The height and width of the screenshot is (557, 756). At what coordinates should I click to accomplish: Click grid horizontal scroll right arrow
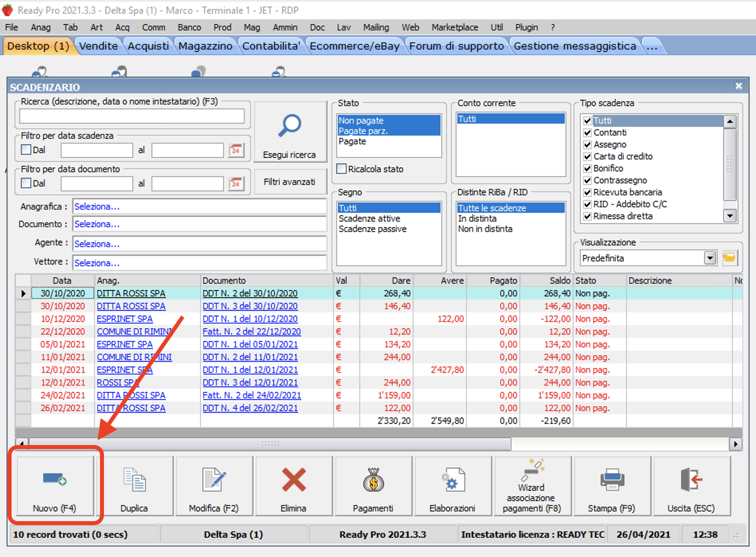pos(735,443)
